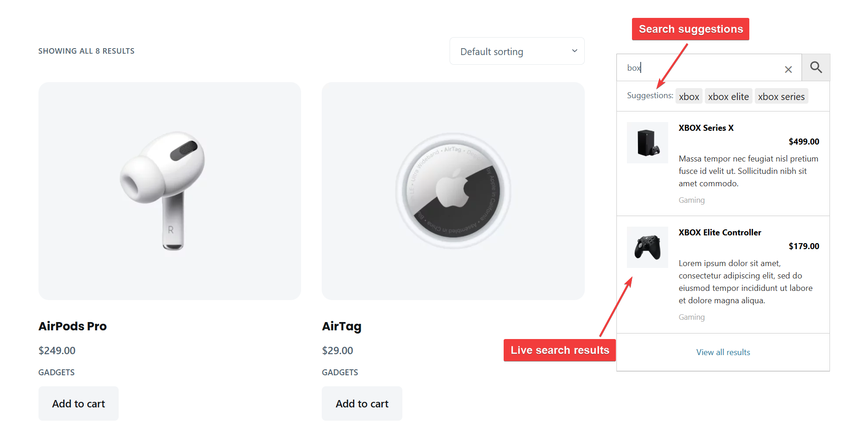This screenshot has height=434, width=868.
Task: Click the AirPods Pro product title
Action: (72, 326)
